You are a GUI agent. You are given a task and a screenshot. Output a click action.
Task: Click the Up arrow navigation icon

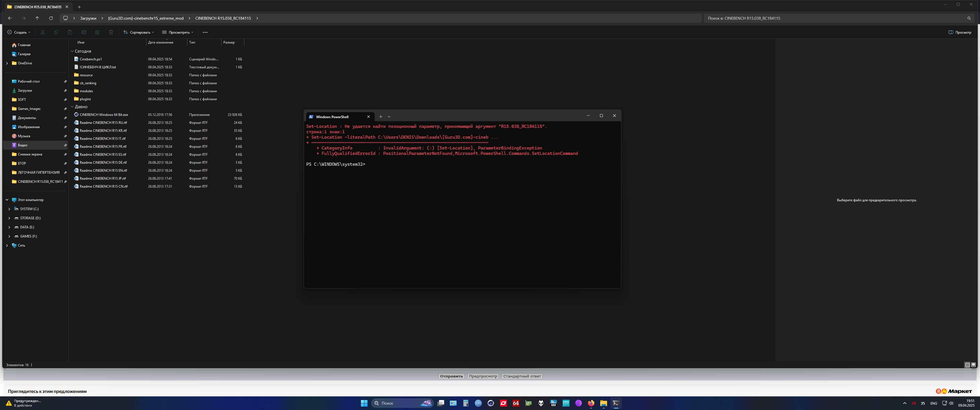[x=37, y=18]
